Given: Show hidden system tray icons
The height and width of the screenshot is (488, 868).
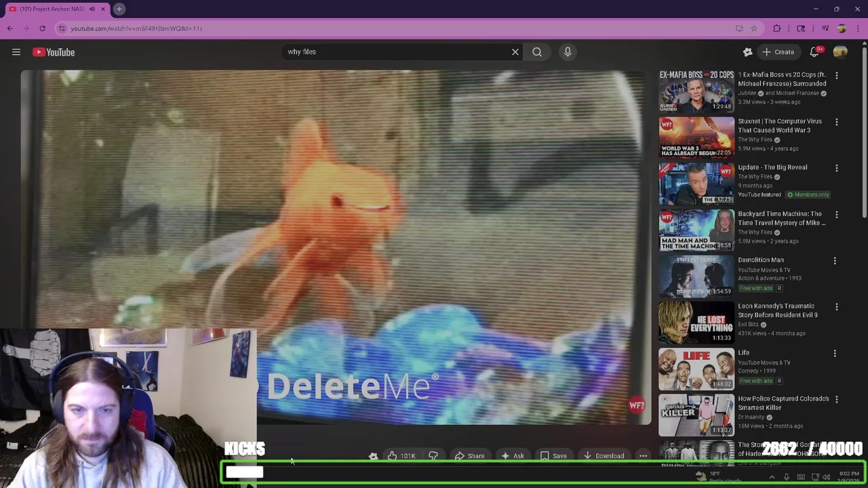Looking at the screenshot, I should [772, 478].
